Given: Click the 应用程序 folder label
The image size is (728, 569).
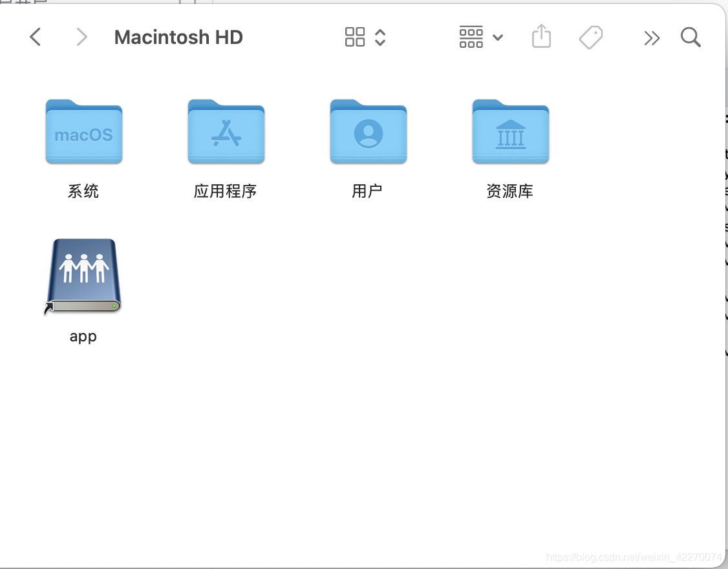Looking at the screenshot, I should pyautogui.click(x=225, y=191).
